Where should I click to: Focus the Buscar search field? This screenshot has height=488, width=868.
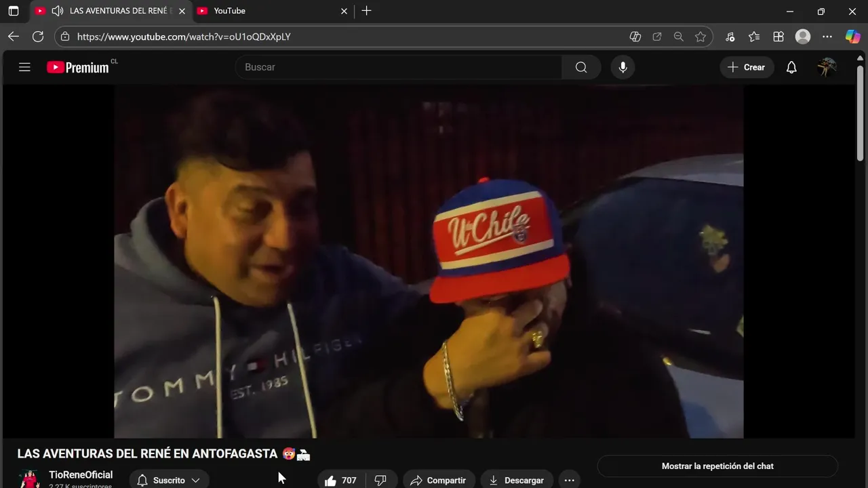pos(399,67)
